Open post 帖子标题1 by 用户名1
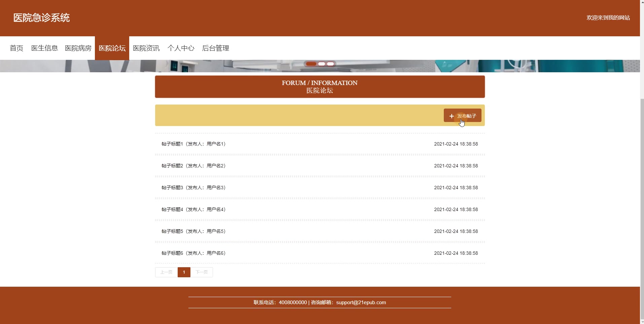This screenshot has height=324, width=644. click(x=193, y=144)
